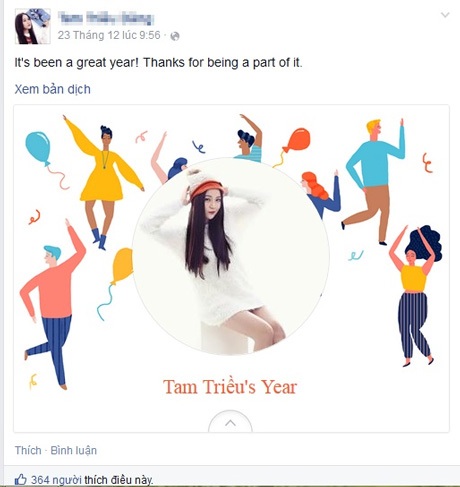Expand the up-chevron circle under the card
The width and height of the screenshot is (460, 487).
[x=230, y=422]
